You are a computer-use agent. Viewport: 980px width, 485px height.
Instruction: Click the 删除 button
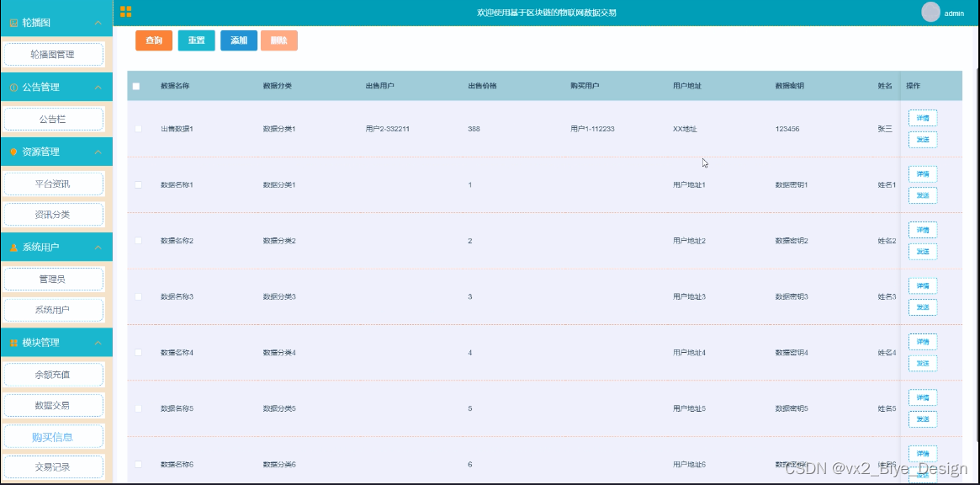point(278,40)
